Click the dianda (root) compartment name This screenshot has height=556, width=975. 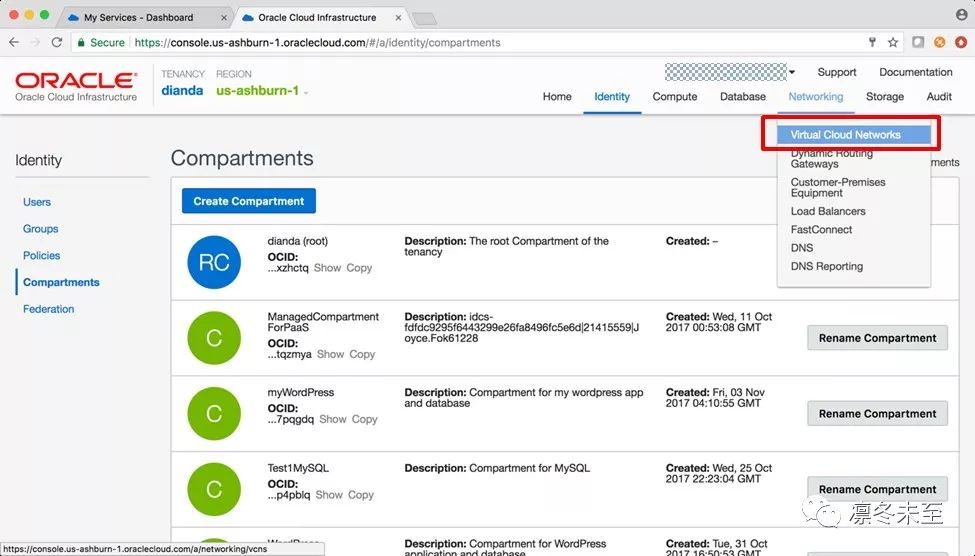297,241
